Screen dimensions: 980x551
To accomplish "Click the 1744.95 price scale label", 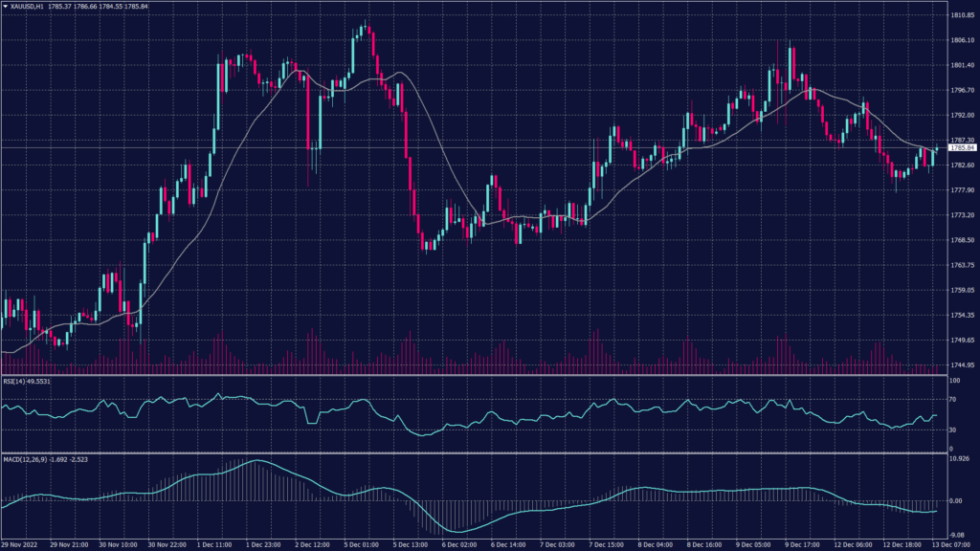I will [962, 365].
